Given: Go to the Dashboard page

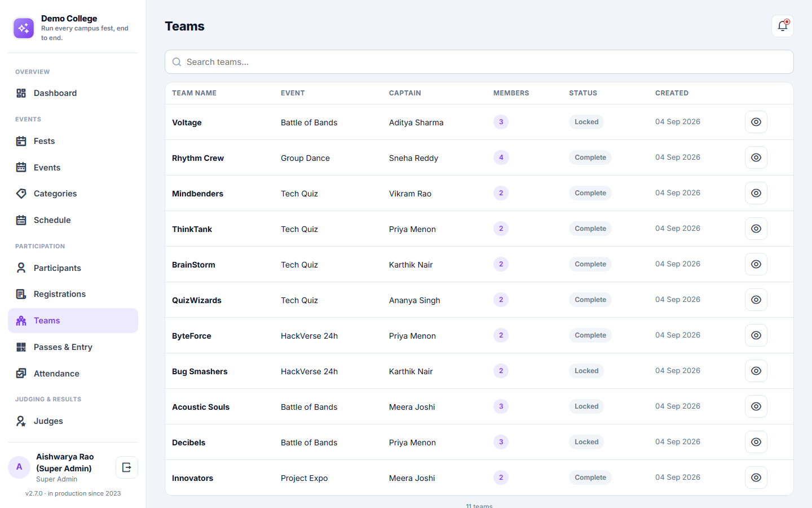Looking at the screenshot, I should (73, 93).
